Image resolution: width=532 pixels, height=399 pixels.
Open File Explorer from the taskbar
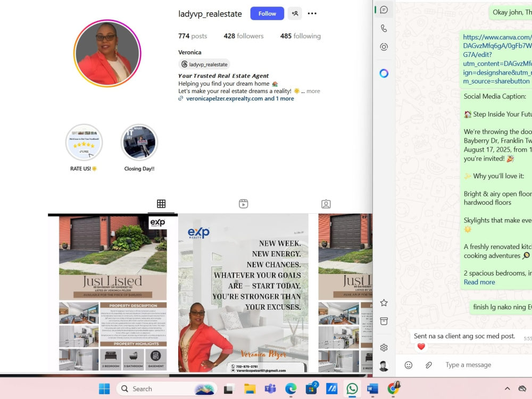click(250, 389)
